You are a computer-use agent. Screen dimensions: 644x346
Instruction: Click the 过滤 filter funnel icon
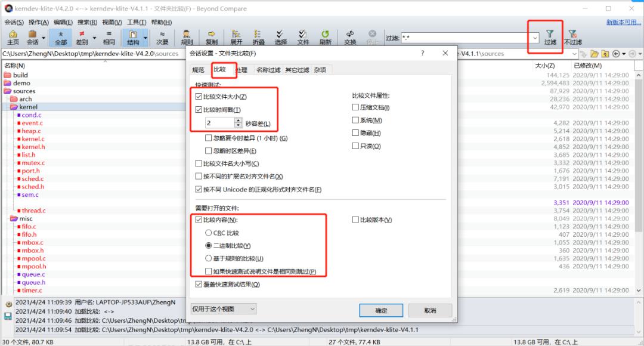tap(550, 38)
